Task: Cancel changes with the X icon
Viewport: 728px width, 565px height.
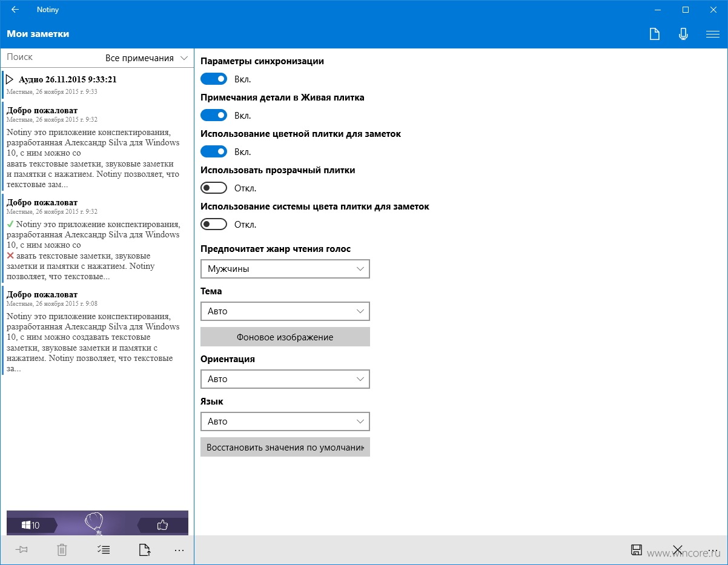Action: (x=678, y=550)
